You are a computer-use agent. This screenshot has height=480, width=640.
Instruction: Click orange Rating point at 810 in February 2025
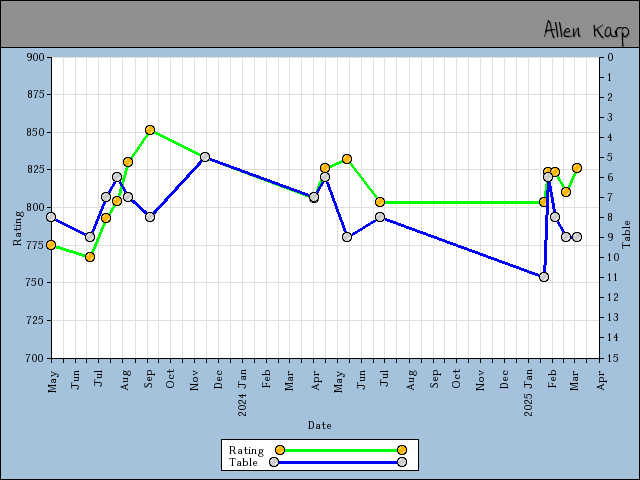[566, 192]
